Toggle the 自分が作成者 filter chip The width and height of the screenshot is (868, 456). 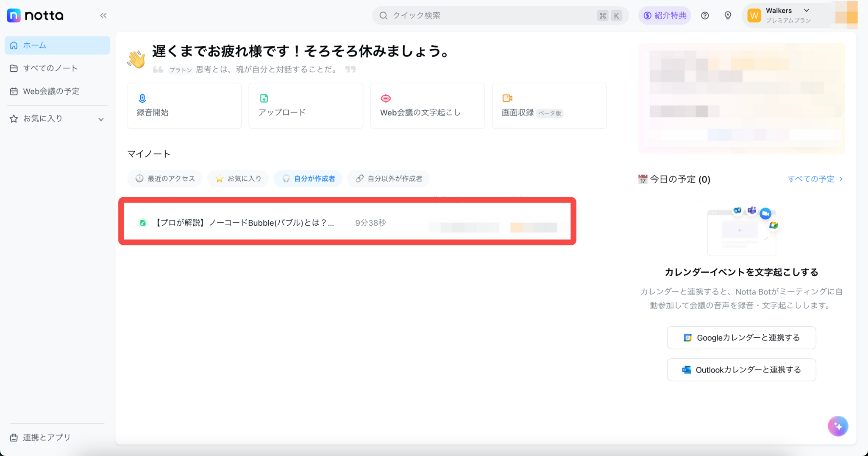[x=308, y=179]
